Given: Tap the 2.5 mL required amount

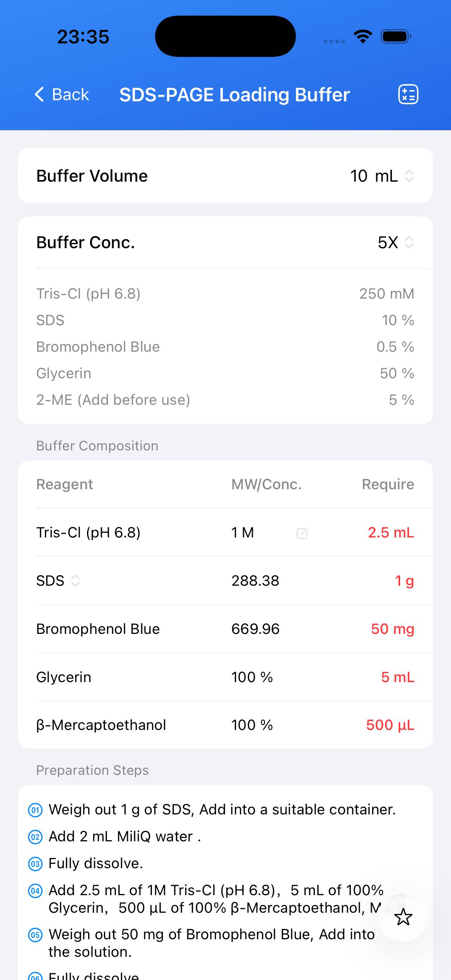Looking at the screenshot, I should click(x=391, y=533).
